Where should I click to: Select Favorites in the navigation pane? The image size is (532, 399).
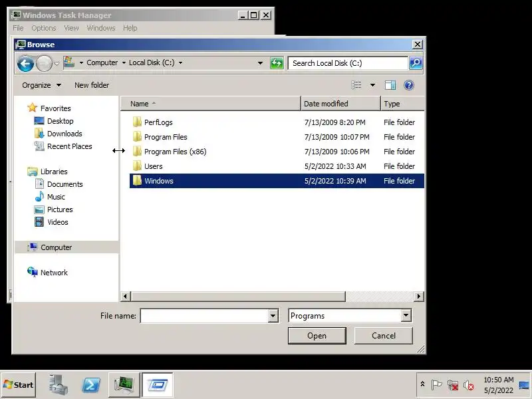tap(56, 108)
